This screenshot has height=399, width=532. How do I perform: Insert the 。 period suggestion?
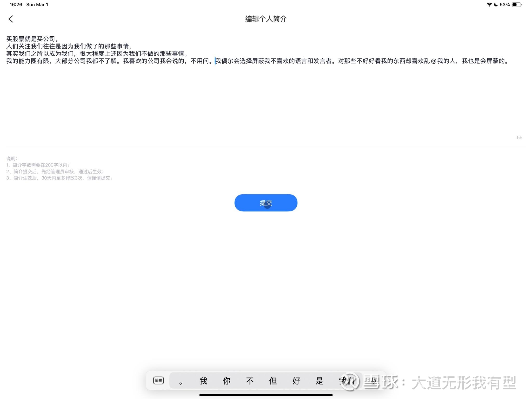181,381
